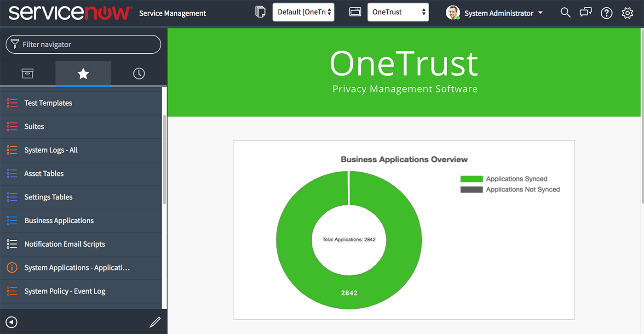Screen dimensions: 644x334
Task: Open the update set picker icon
Action: point(260,12)
